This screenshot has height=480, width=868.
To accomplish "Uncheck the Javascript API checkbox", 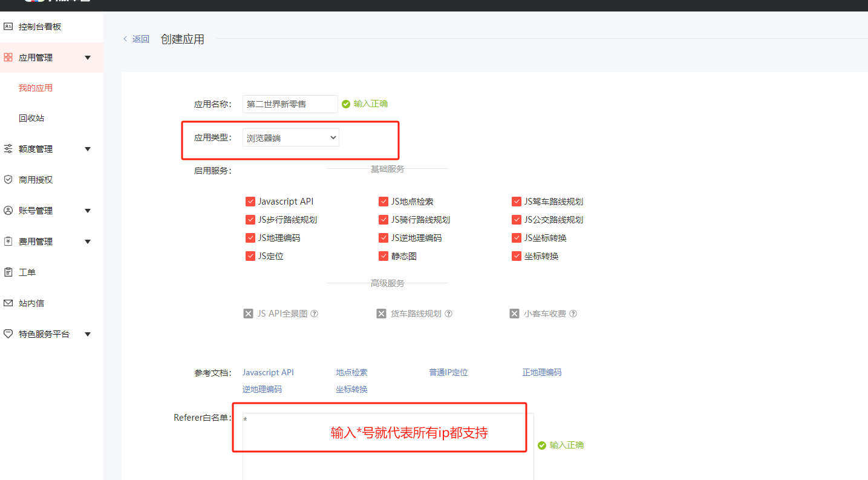I will (x=250, y=202).
